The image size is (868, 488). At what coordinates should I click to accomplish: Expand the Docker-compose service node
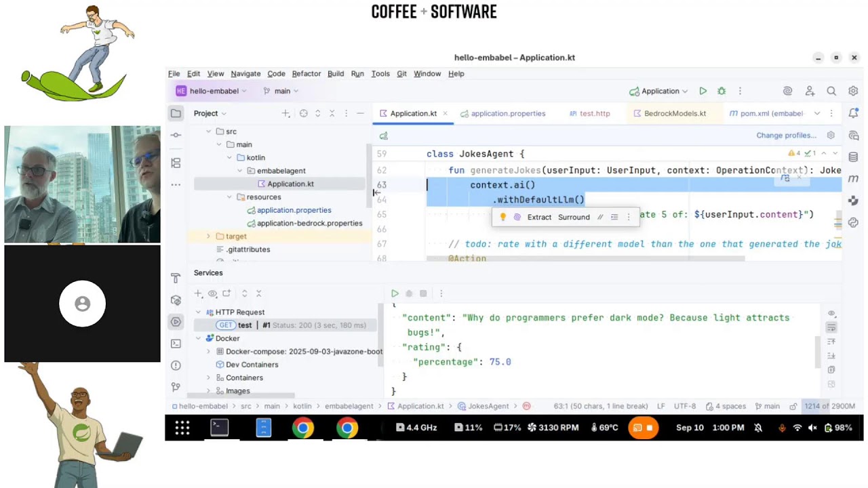208,352
